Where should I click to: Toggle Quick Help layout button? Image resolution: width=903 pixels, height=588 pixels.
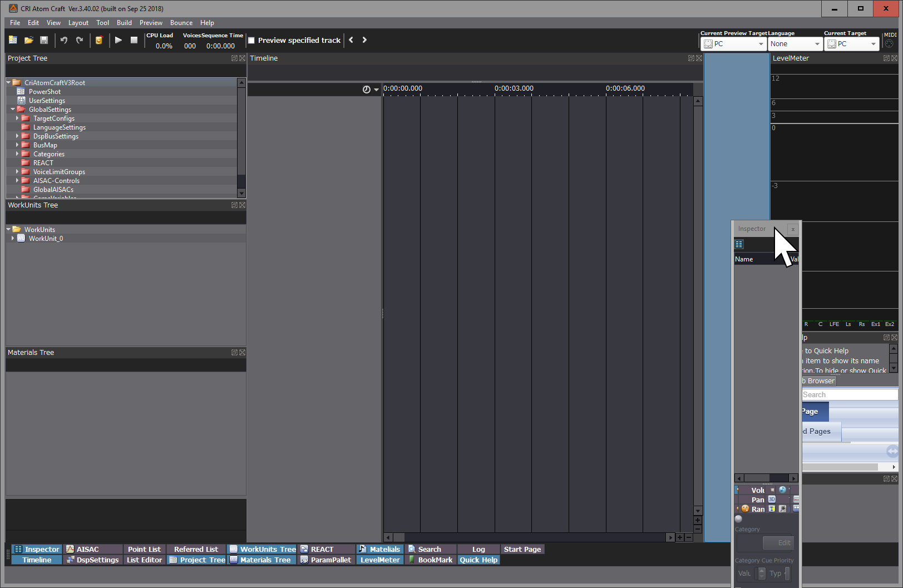pyautogui.click(x=478, y=560)
